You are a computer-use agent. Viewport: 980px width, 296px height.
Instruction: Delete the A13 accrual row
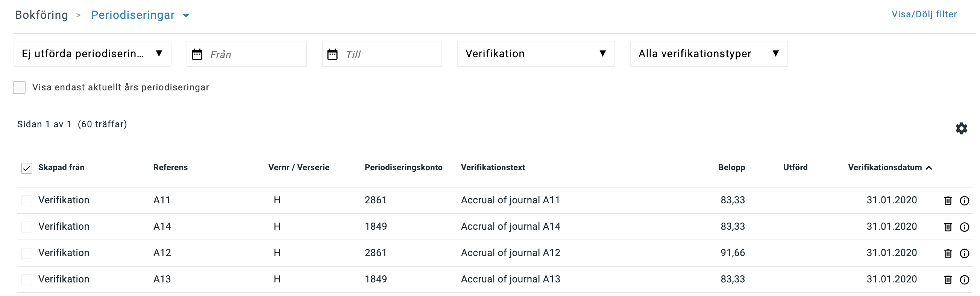click(x=948, y=280)
